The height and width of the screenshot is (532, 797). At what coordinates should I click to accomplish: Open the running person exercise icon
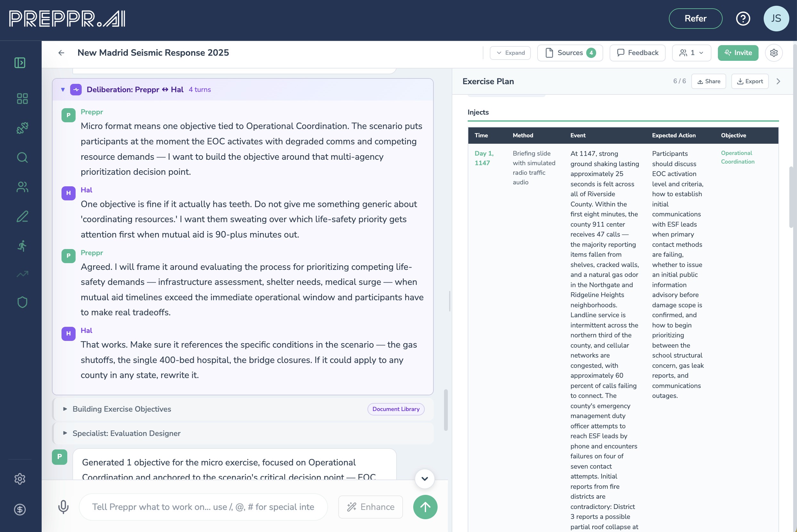pyautogui.click(x=22, y=246)
